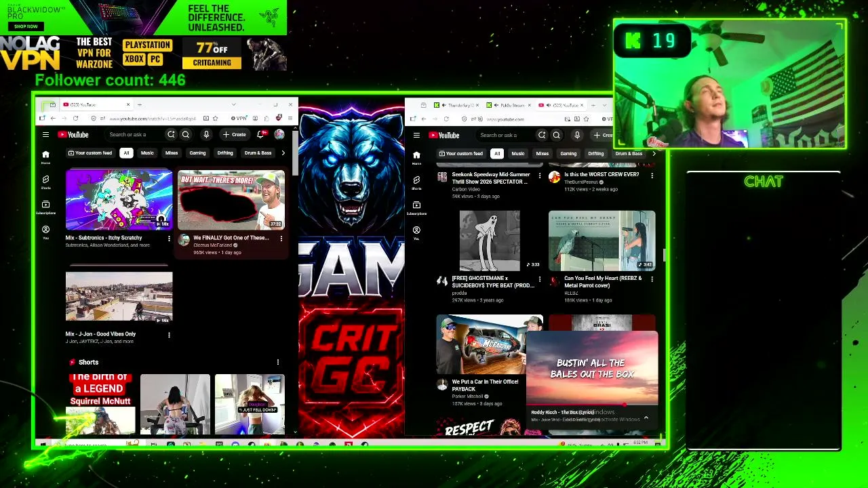This screenshot has width=868, height=488.
Task: Click the YouTube logo in right window
Action: tap(443, 136)
